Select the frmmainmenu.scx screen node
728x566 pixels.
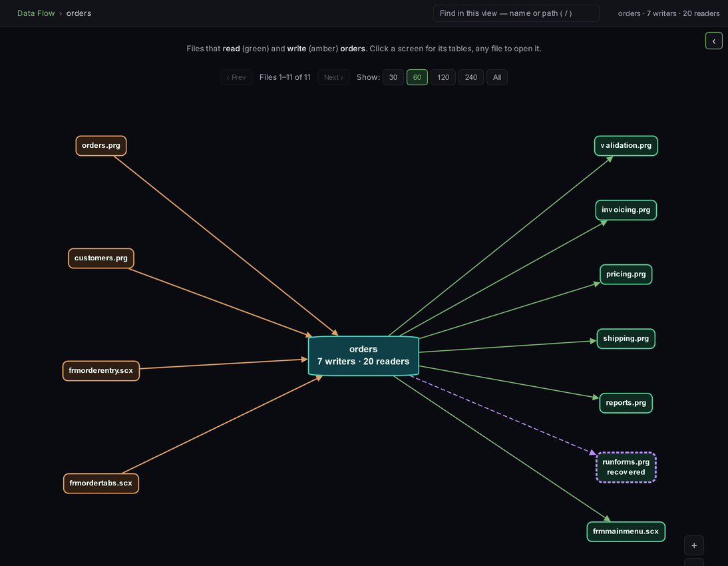[626, 531]
